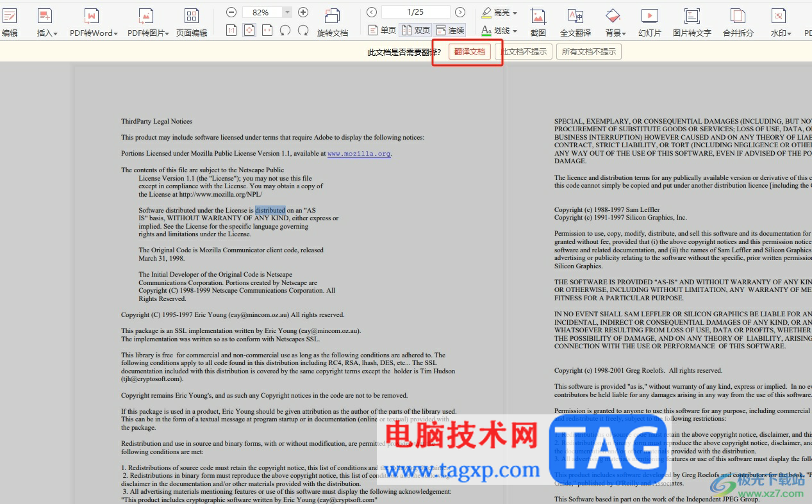Click the 翻译文档 translate document button
Viewport: 812px width, 504px height.
(470, 52)
